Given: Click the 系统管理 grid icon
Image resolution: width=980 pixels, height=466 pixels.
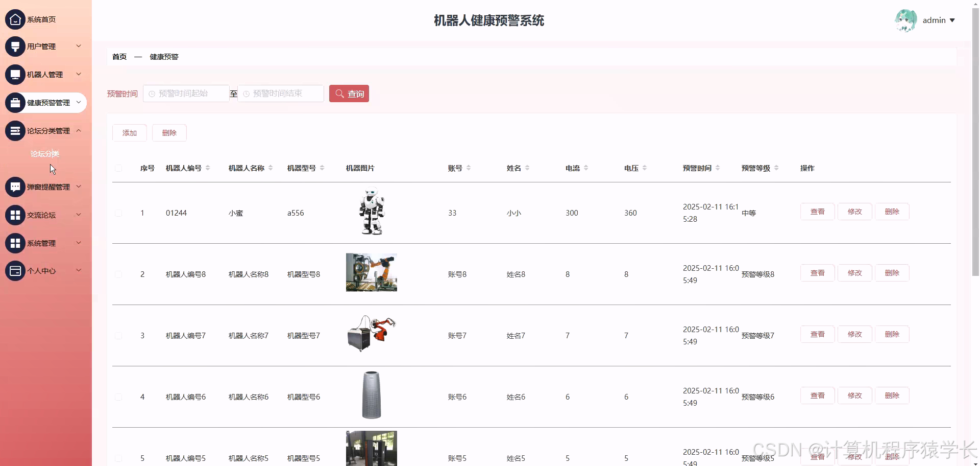Looking at the screenshot, I should [x=15, y=243].
